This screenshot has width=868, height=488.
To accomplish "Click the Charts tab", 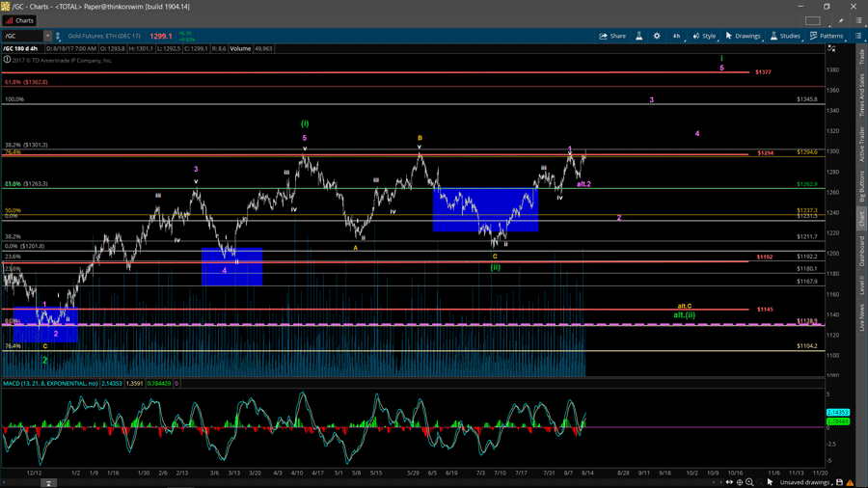I will (19, 20).
